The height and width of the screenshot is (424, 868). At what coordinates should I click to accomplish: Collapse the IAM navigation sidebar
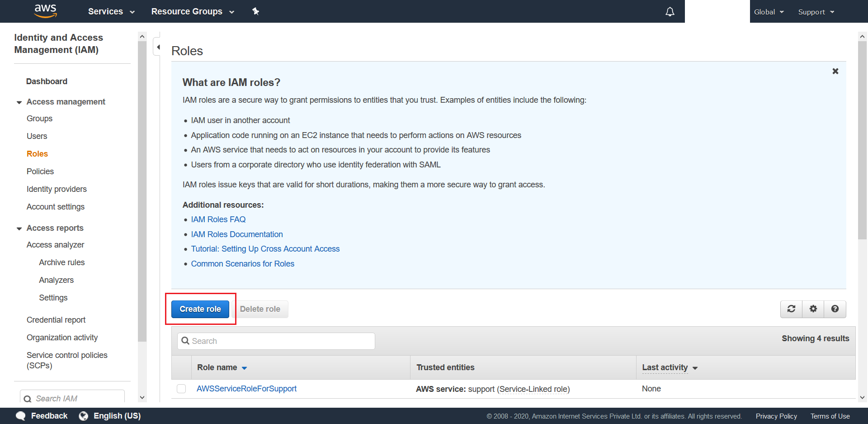[x=158, y=47]
